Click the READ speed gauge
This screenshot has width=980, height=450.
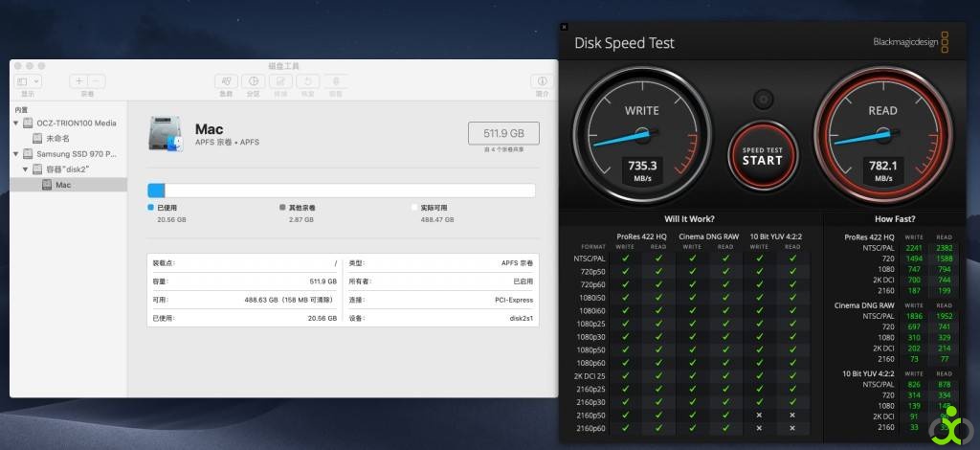pos(882,135)
